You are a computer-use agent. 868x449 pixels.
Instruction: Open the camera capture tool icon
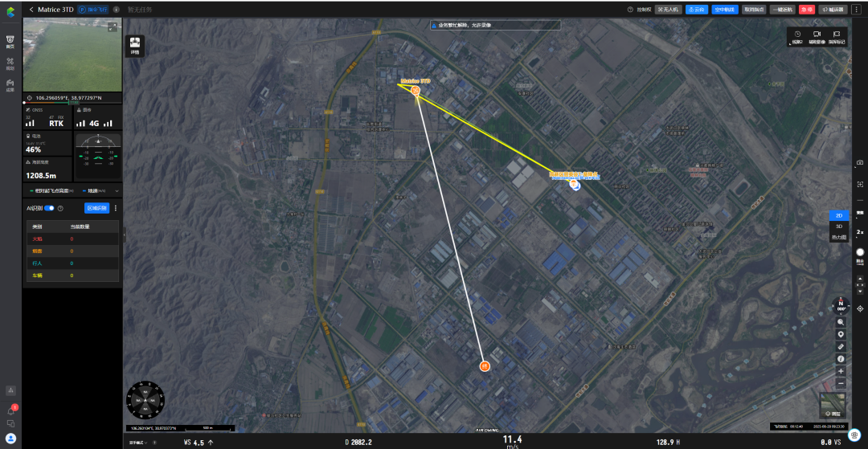point(860,162)
